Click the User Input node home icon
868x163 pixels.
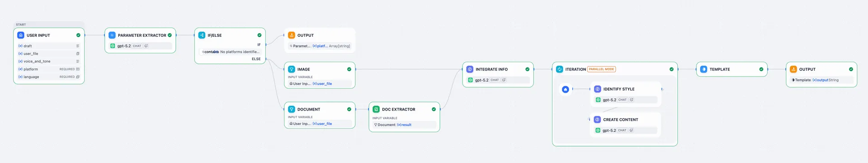point(20,35)
